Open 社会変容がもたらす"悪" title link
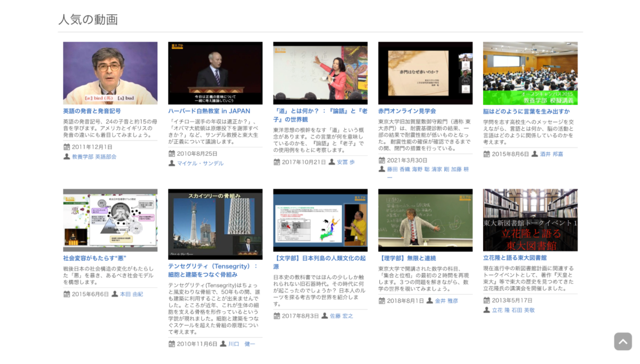This screenshot has width=640, height=364. (94, 258)
